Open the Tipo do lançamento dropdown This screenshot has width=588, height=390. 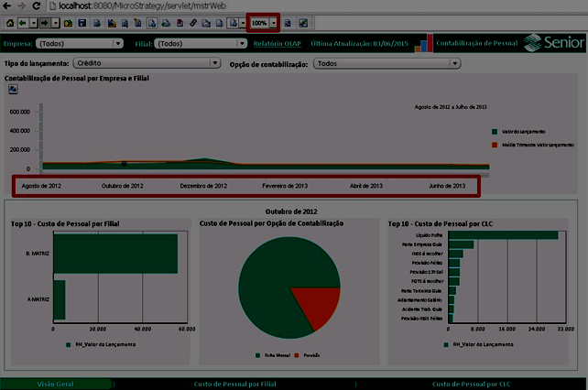(x=215, y=64)
